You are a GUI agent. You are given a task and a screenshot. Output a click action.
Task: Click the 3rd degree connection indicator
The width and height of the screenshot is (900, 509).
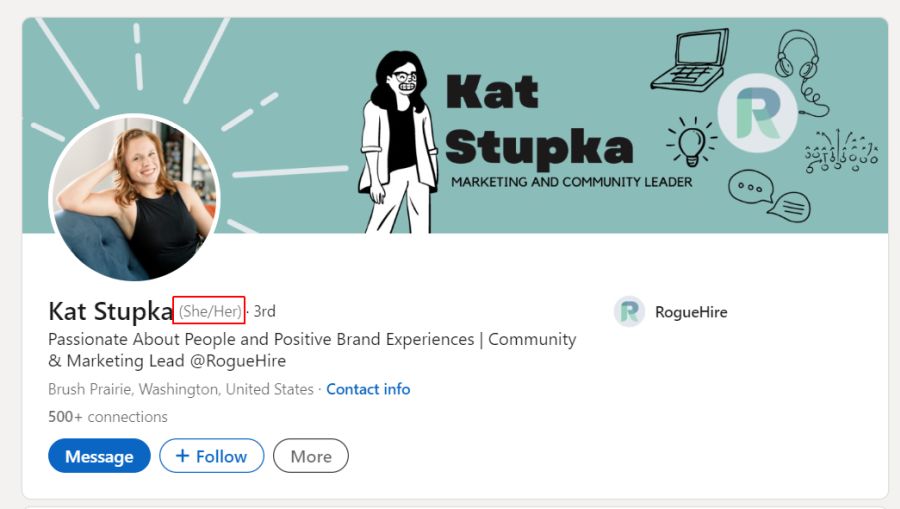[265, 311]
